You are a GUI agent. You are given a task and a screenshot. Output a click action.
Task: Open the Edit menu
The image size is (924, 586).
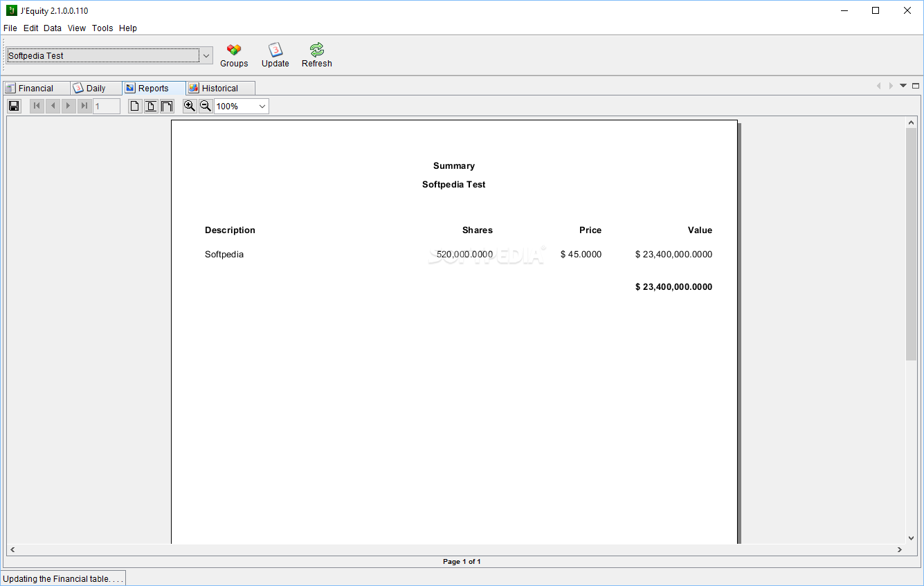click(x=31, y=28)
